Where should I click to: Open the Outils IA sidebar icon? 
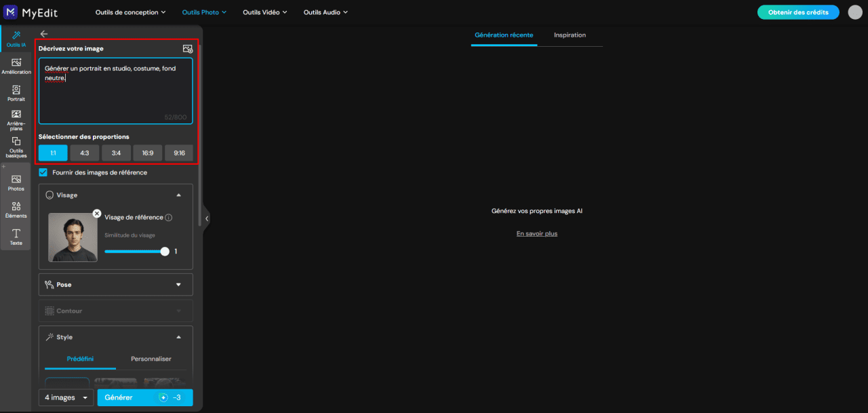coord(16,39)
